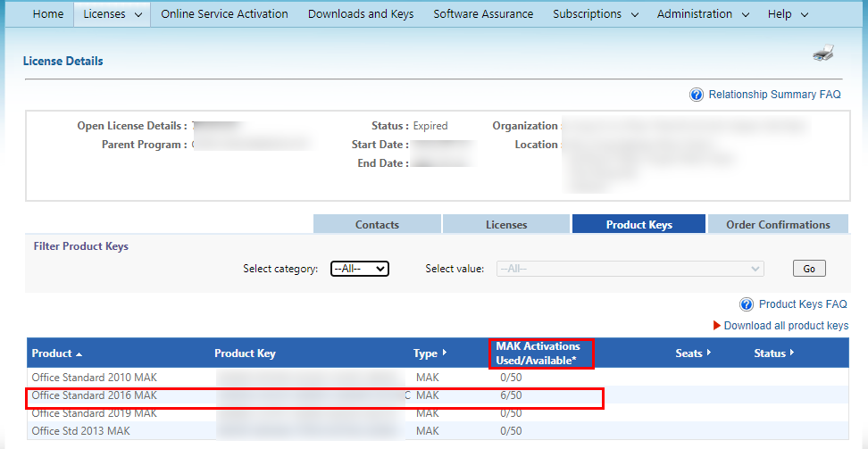Viewport: 868px width, 449px height.
Task: Select the Product Keys tab
Action: [x=638, y=224]
